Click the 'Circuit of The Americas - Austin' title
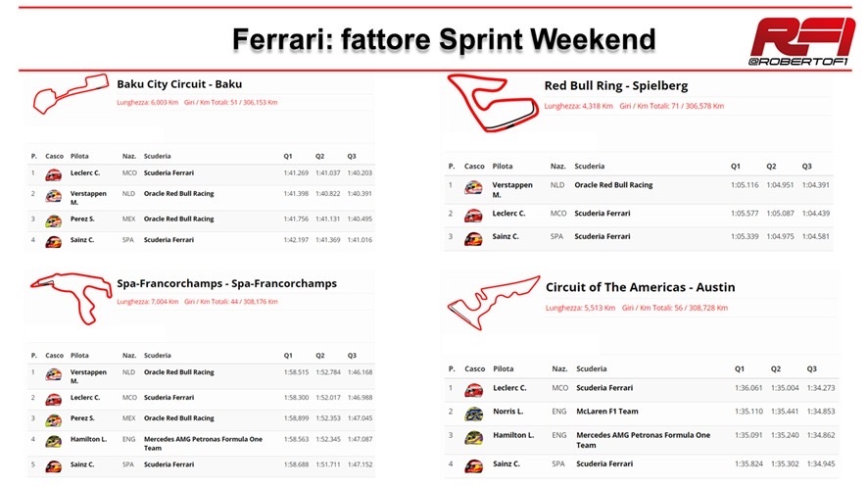 click(640, 287)
